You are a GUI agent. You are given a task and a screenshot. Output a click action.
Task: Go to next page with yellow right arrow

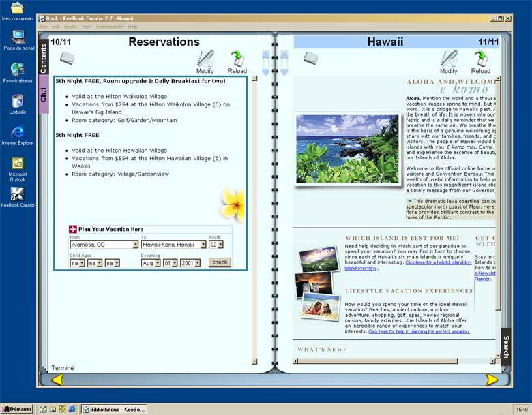pyautogui.click(x=491, y=380)
